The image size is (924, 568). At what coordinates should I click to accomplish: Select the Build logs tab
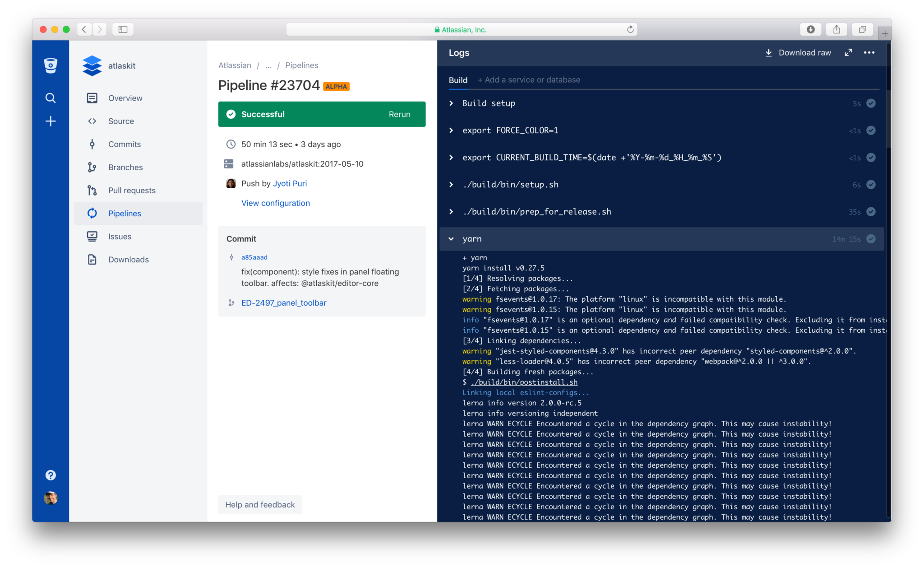pyautogui.click(x=458, y=80)
